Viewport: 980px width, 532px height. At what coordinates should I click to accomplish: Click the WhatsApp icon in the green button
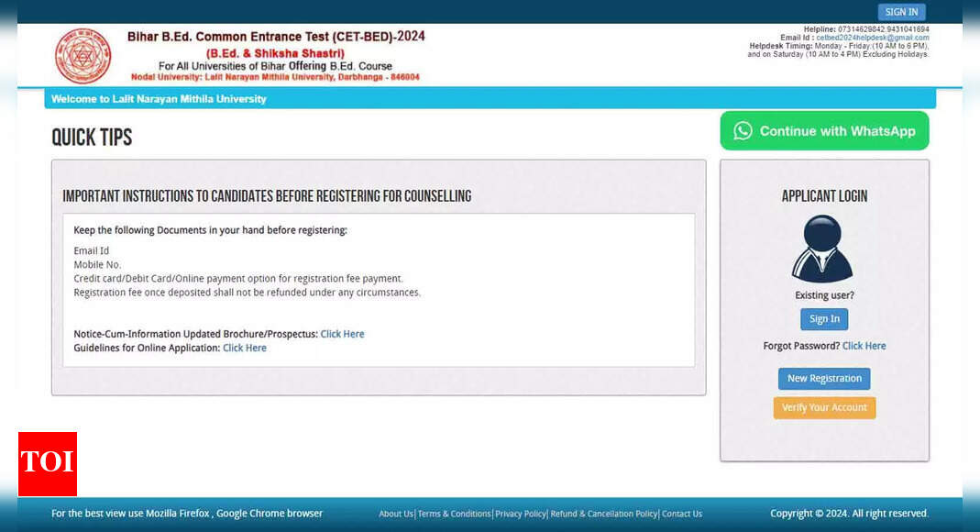pos(743,130)
